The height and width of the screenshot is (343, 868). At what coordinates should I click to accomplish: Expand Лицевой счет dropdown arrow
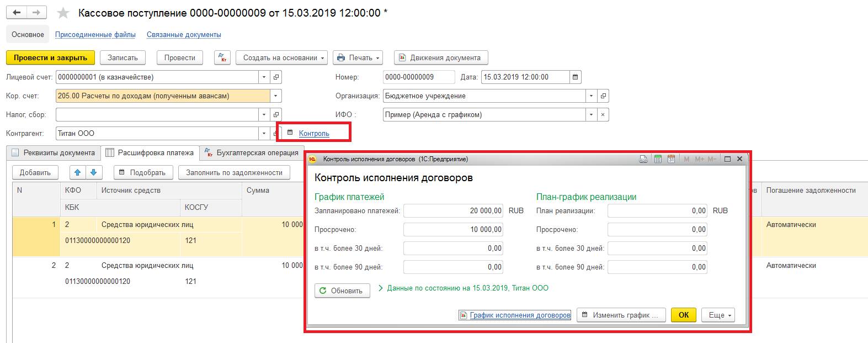[264, 77]
